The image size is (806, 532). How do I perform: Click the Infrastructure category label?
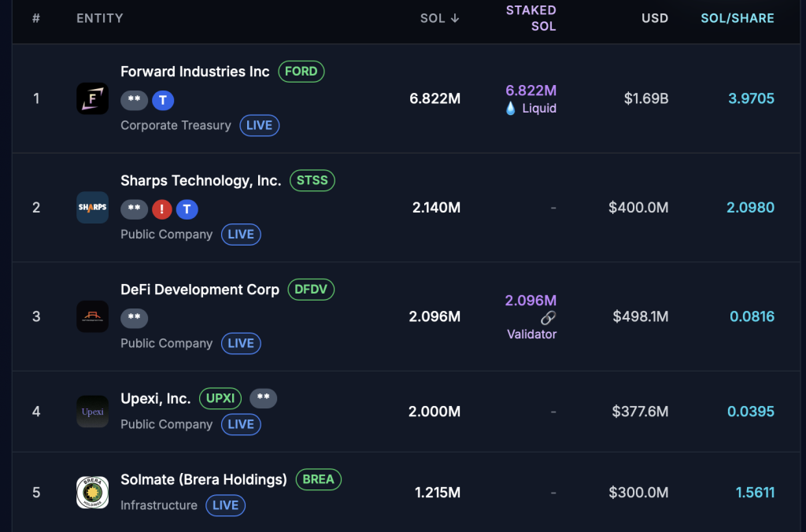(159, 505)
